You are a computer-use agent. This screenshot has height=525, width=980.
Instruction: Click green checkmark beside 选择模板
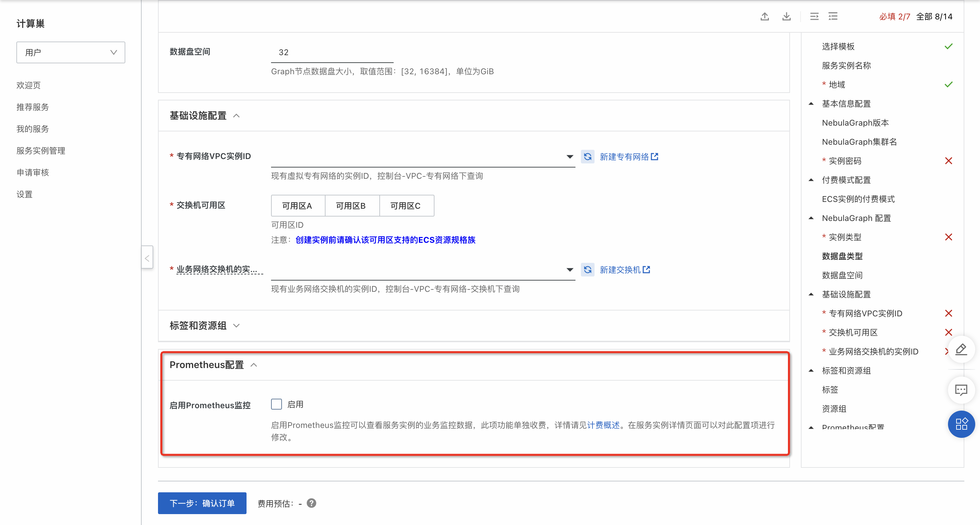tap(948, 46)
